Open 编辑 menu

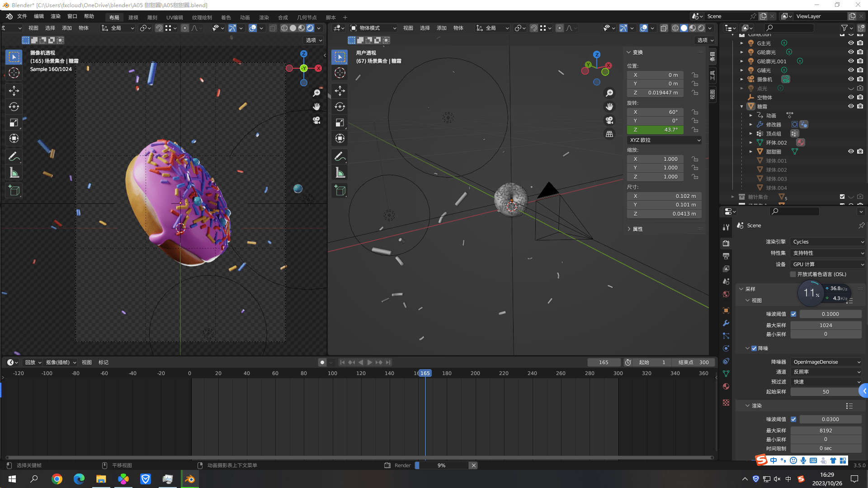click(39, 17)
